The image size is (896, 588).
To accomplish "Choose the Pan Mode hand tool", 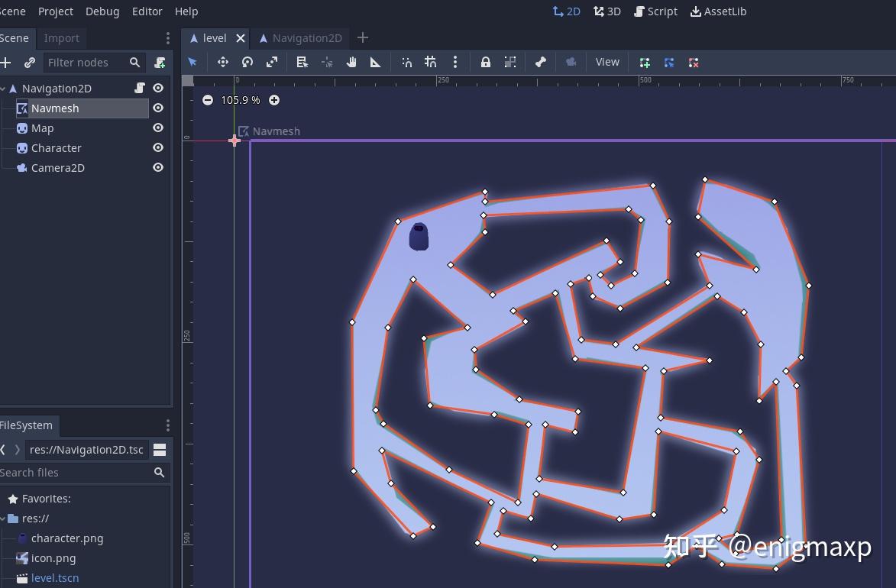I will pos(351,63).
